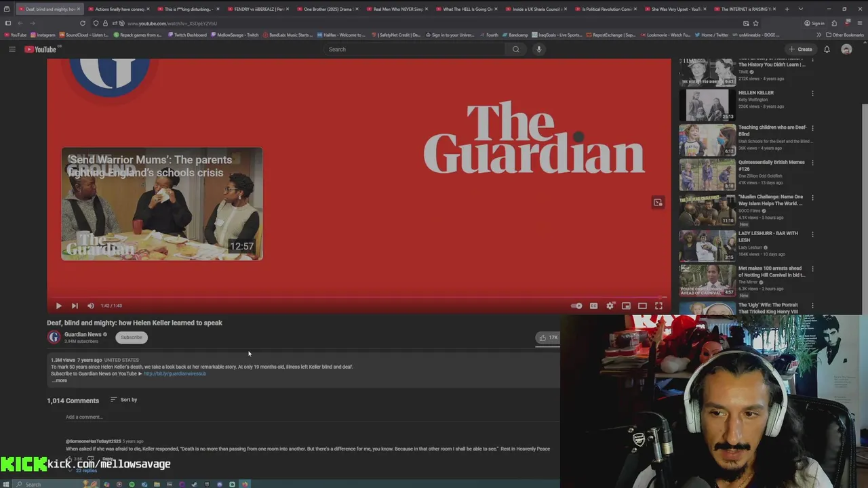The height and width of the screenshot is (488, 868).
Task: Enter fullscreen with the player icon
Action: click(x=658, y=306)
